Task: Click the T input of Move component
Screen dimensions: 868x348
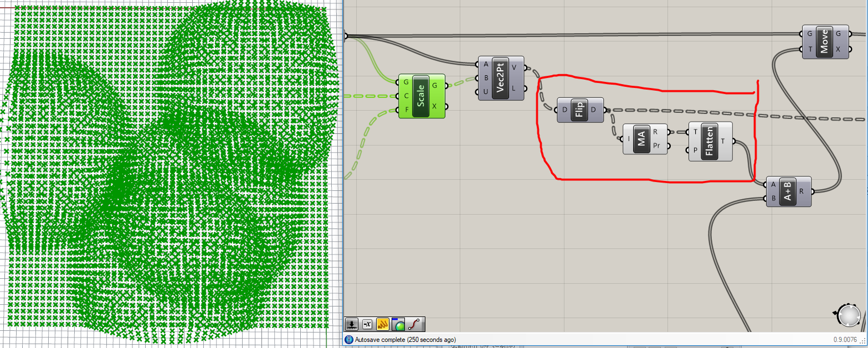Action: (810, 49)
